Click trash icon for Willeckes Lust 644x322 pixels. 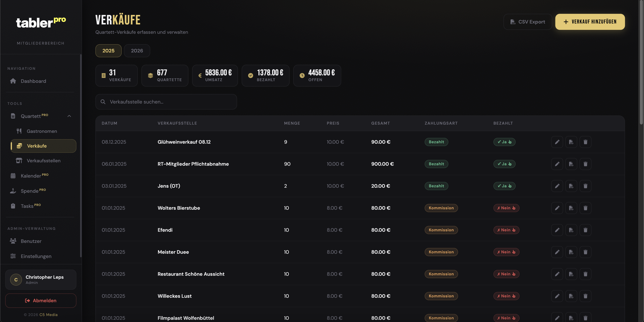click(x=585, y=296)
